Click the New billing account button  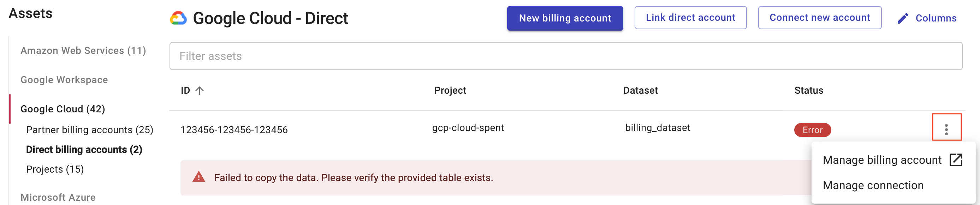[x=565, y=18]
